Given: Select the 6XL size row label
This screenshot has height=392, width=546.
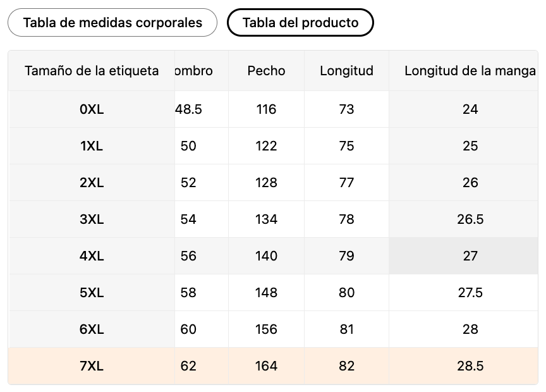Looking at the screenshot, I should [92, 329].
